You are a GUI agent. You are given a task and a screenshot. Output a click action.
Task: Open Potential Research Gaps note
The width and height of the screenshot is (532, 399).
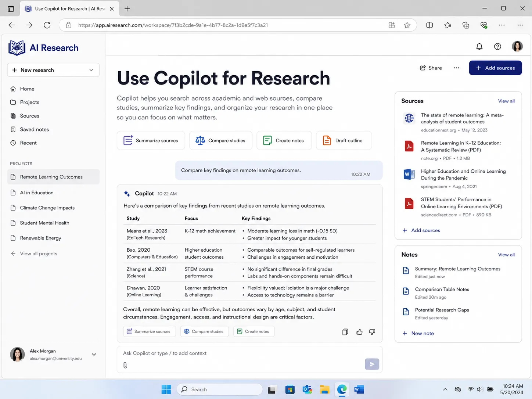[x=458, y=313]
